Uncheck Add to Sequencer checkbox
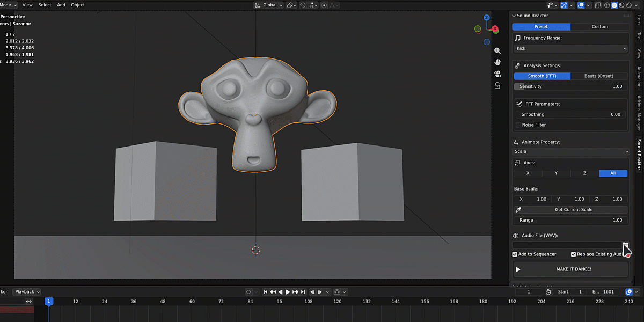 (x=515, y=254)
